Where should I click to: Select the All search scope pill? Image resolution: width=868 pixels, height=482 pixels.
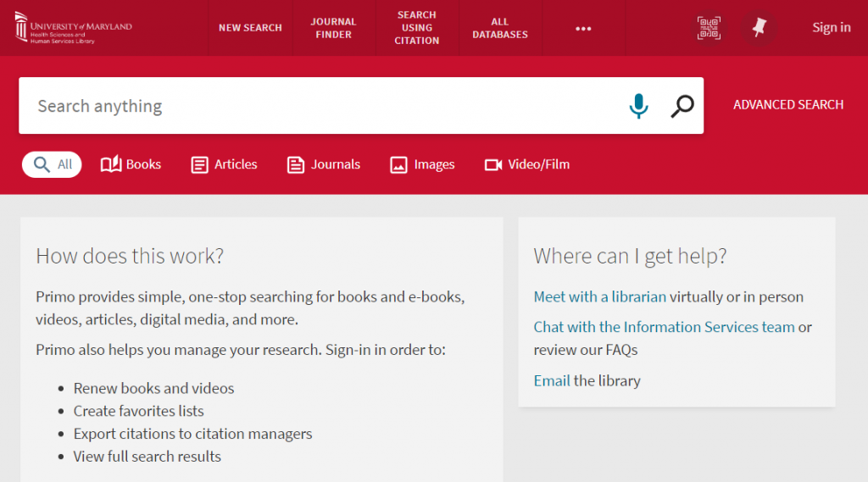[x=52, y=164]
